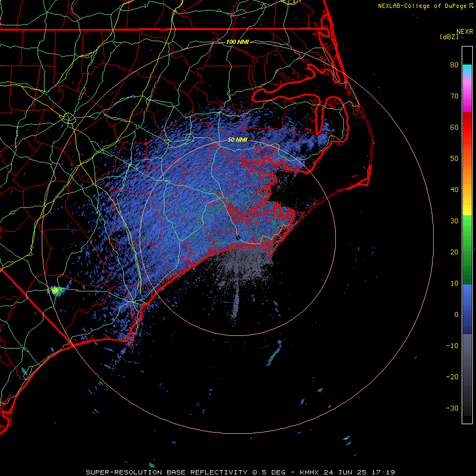
Task: Click the -10 value on dBZ scale
Action: click(x=452, y=346)
